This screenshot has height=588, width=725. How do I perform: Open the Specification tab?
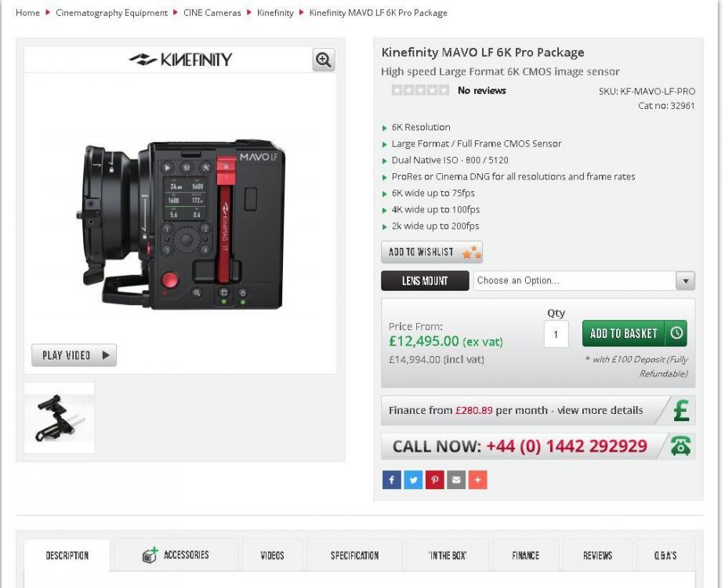click(x=354, y=555)
